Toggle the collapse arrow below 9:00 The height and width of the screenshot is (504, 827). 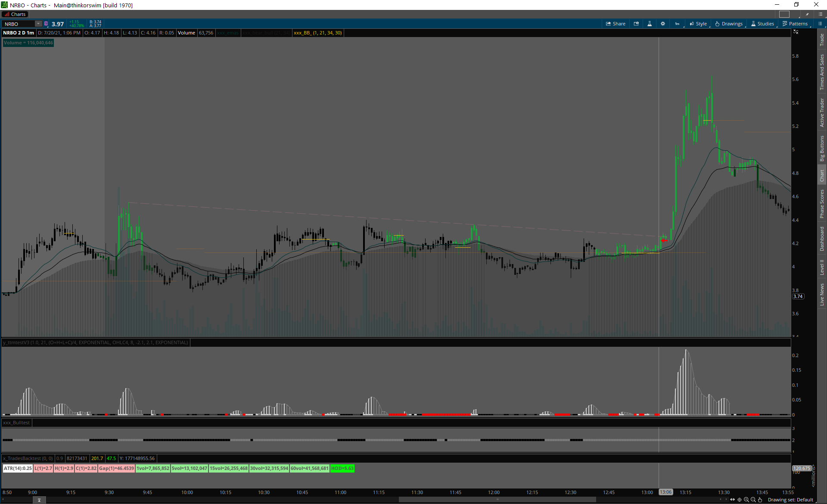[39, 500]
